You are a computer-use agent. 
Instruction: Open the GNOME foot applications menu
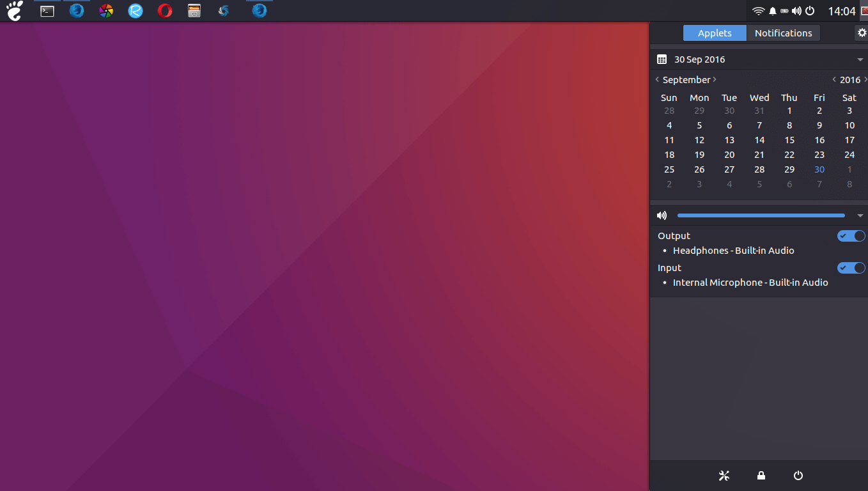[14, 11]
